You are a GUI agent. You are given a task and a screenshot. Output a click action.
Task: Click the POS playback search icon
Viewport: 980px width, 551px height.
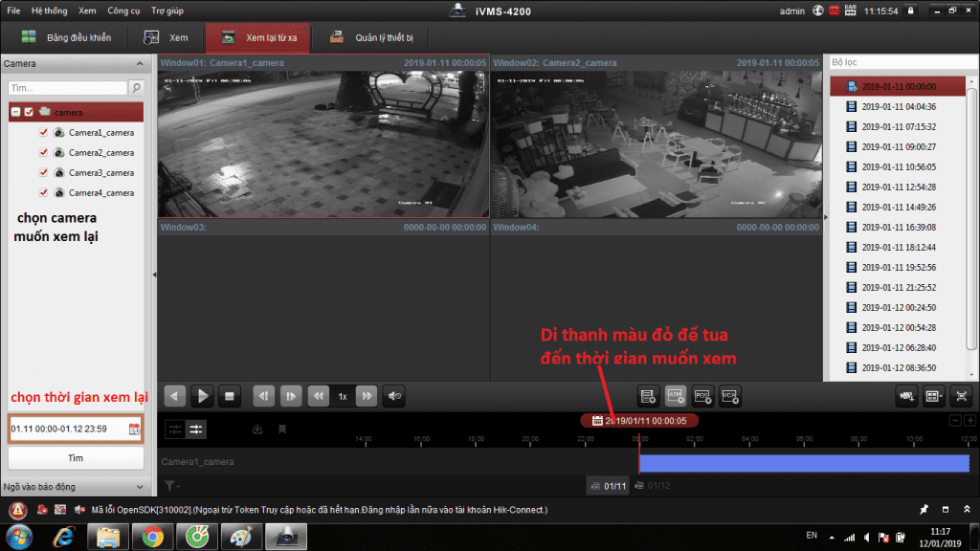click(x=702, y=395)
